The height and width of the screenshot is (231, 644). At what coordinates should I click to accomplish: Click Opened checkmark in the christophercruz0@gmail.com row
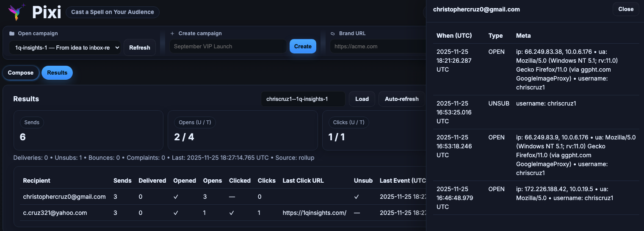pyautogui.click(x=176, y=197)
